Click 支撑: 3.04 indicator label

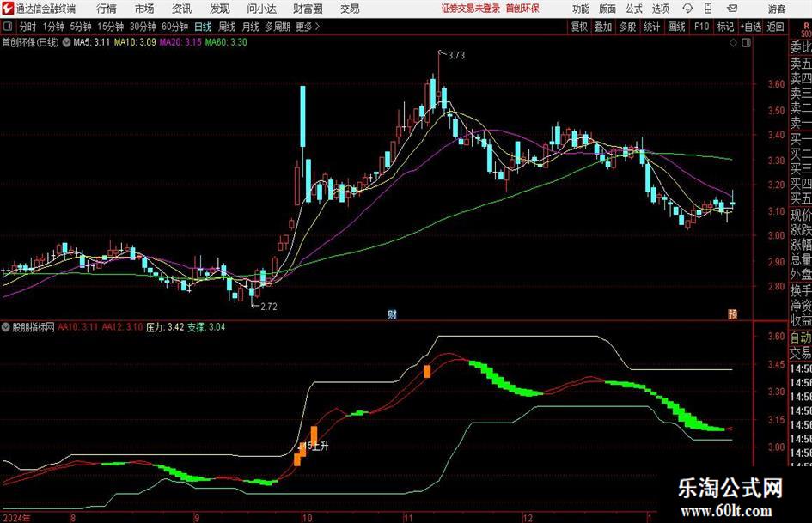pyautogui.click(x=206, y=327)
